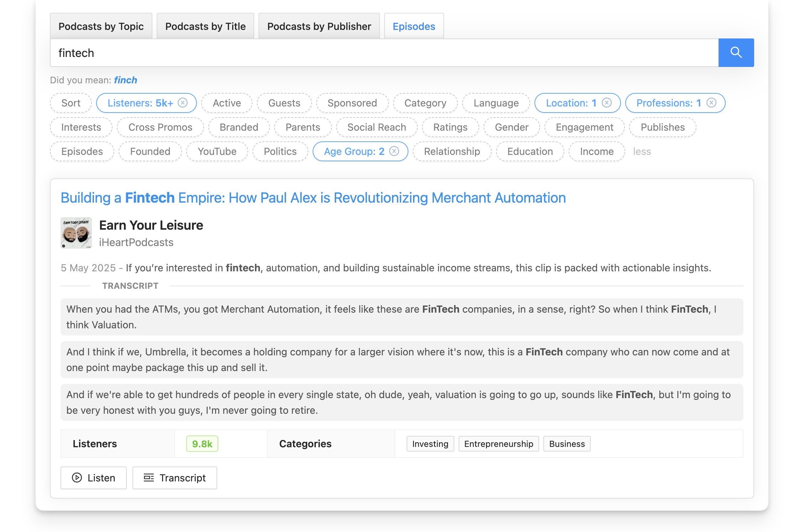804x532 pixels.
Task: Clear the Professions filter with its X icon
Action: (x=711, y=103)
